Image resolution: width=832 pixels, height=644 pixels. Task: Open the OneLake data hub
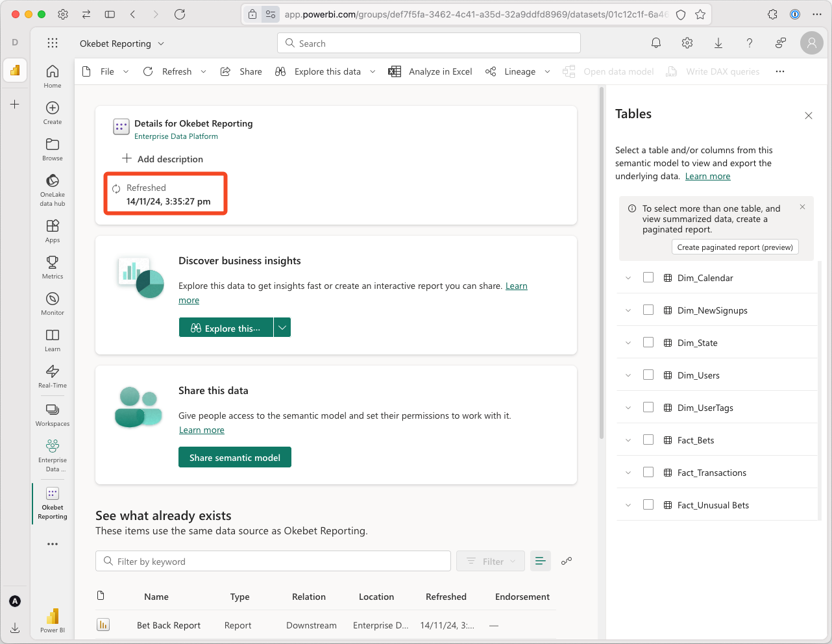pyautogui.click(x=53, y=190)
